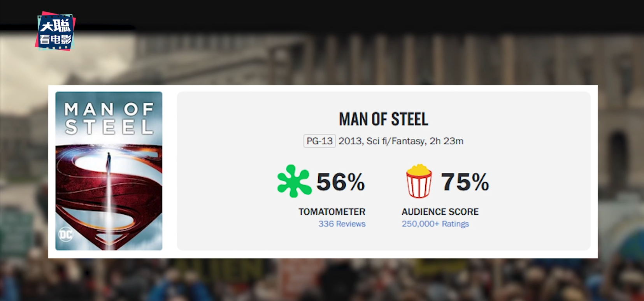Open the 336 Reviews link
The image size is (644, 301).
pos(342,224)
